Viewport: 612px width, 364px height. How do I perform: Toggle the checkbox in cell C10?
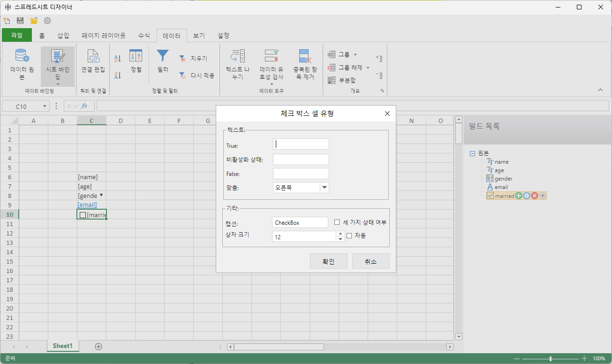click(83, 215)
